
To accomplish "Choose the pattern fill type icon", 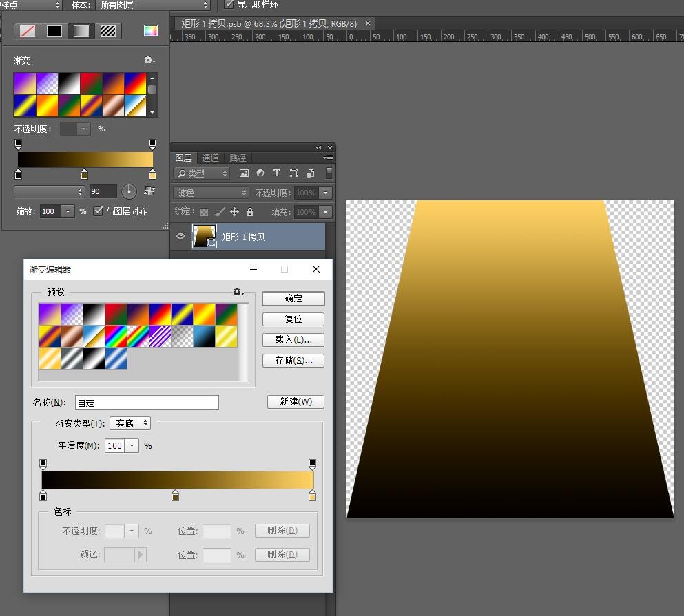I will (x=108, y=31).
